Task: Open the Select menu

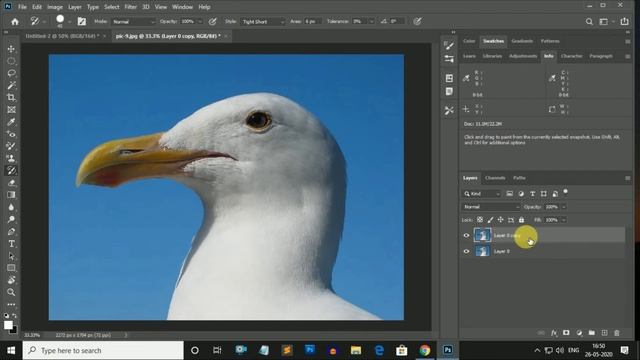Action: point(111,7)
